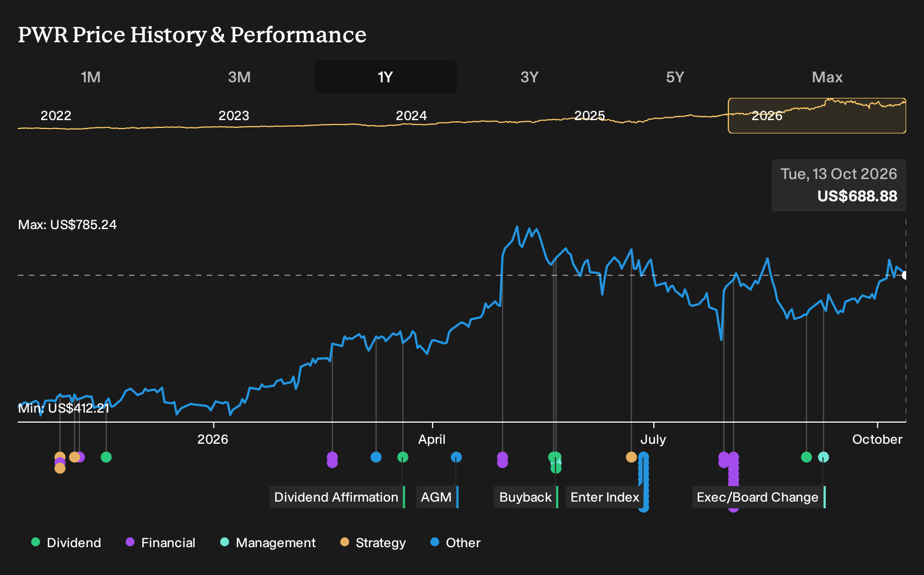Click the blue dot left of Dividend Affirmation marker
Image resolution: width=924 pixels, height=575 pixels.
pos(376,457)
